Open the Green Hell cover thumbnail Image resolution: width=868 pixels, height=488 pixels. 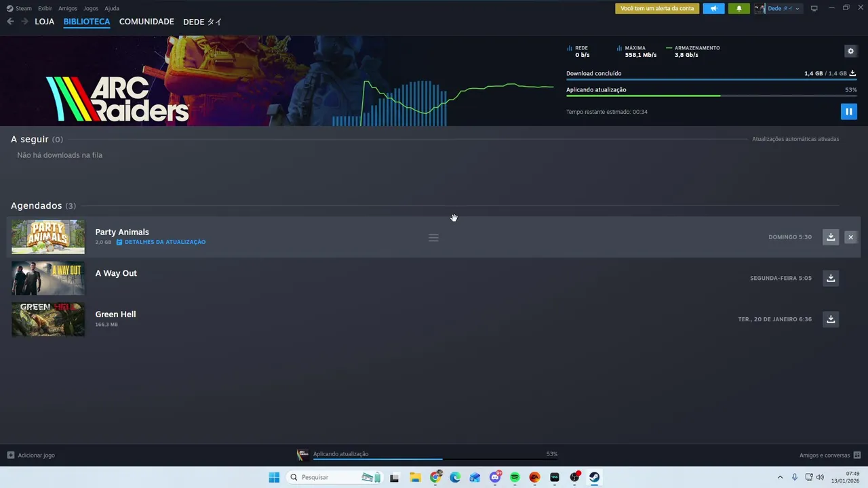(x=48, y=319)
